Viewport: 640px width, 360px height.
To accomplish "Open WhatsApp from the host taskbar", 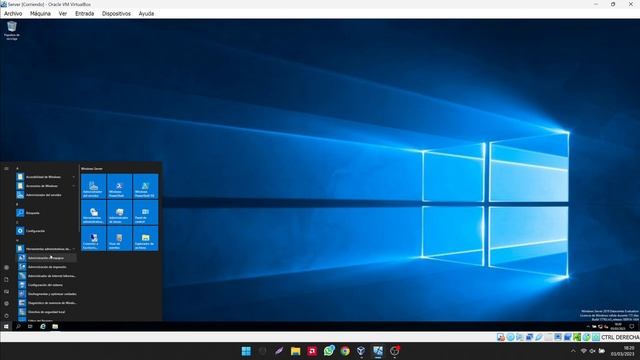I will pyautogui.click(x=329, y=351).
